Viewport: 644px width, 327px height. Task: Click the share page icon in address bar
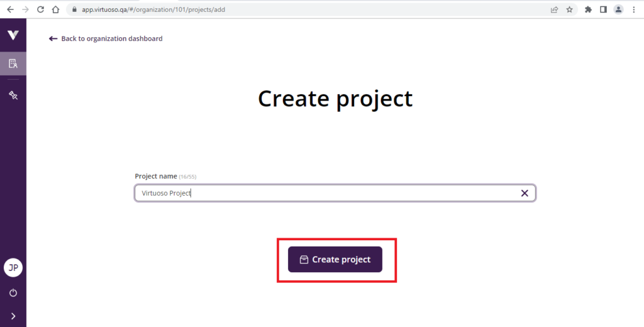point(554,9)
